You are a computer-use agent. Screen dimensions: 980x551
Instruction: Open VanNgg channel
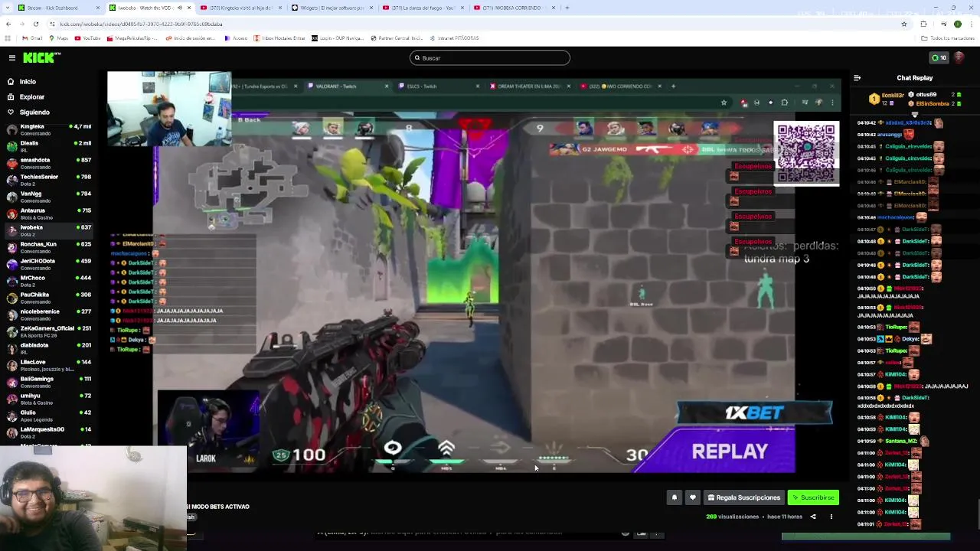click(49, 197)
